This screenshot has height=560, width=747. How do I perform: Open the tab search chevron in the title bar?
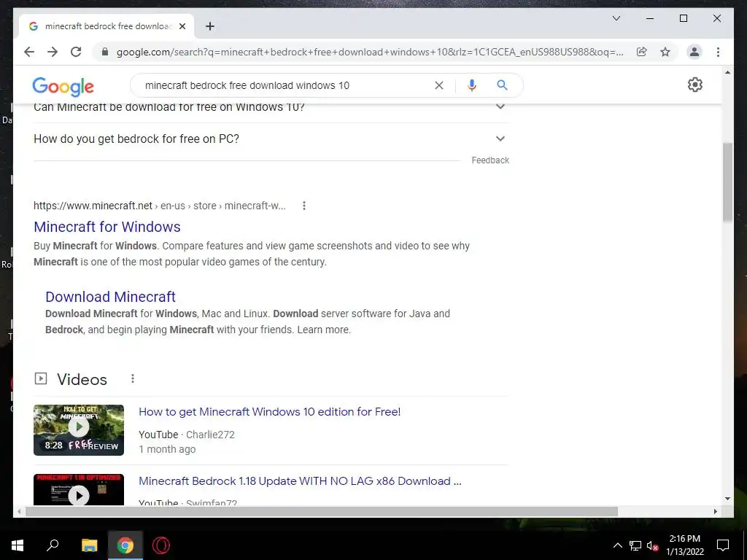pyautogui.click(x=616, y=18)
